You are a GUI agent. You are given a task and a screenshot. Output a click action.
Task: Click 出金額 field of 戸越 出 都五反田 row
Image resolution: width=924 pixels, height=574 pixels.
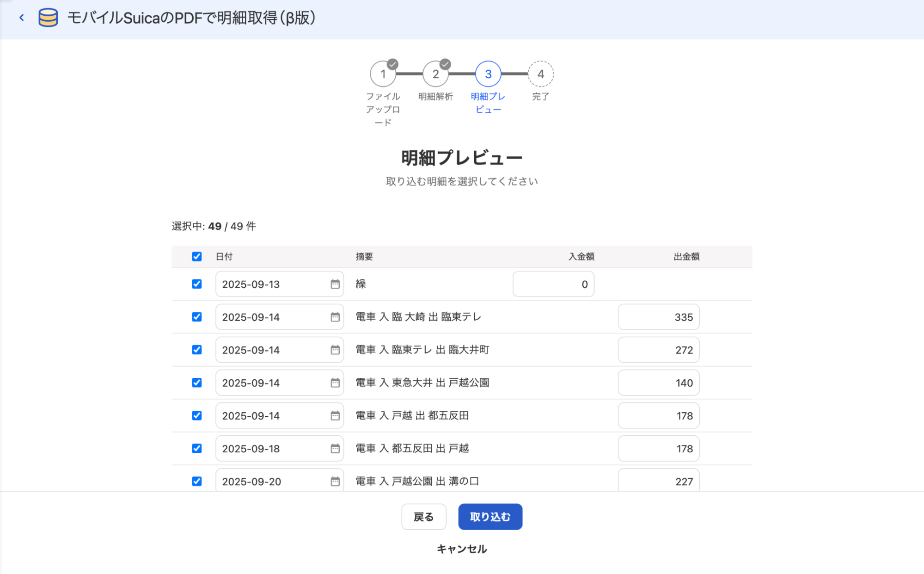659,415
